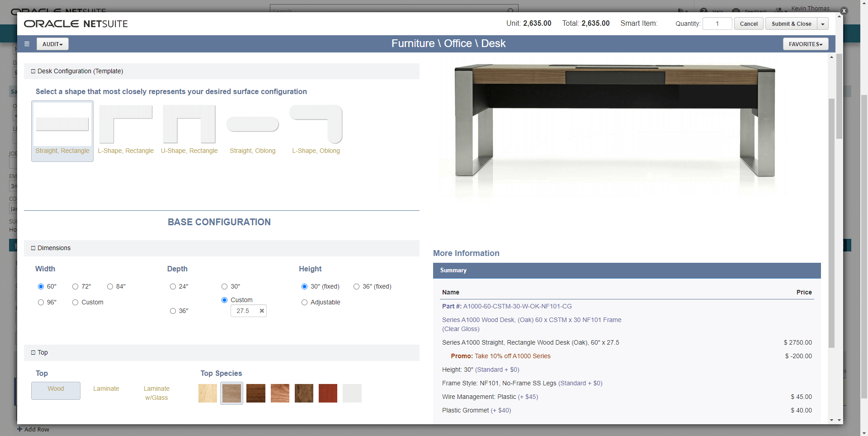
Task: Click the Cancel button
Action: (x=749, y=24)
